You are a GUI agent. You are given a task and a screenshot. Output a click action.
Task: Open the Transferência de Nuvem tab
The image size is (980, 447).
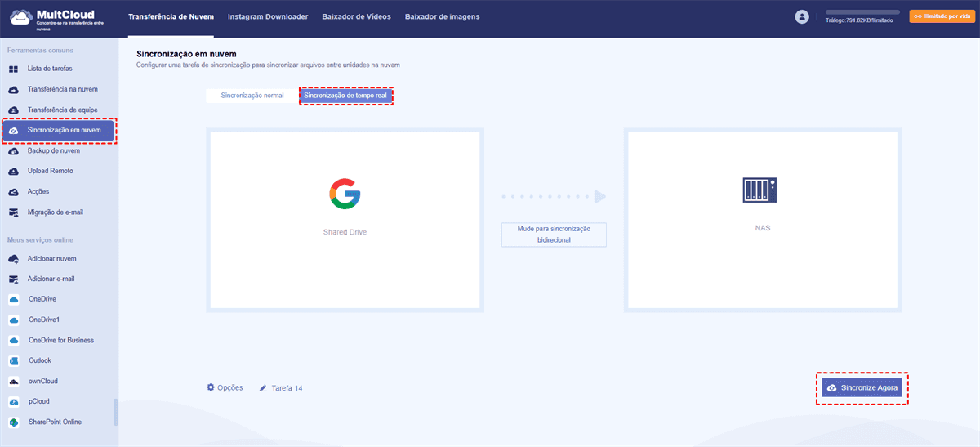point(171,16)
